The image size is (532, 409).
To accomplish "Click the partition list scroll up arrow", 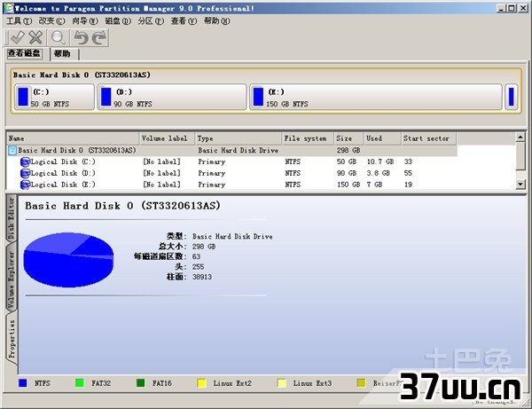I will pyautogui.click(x=520, y=138).
